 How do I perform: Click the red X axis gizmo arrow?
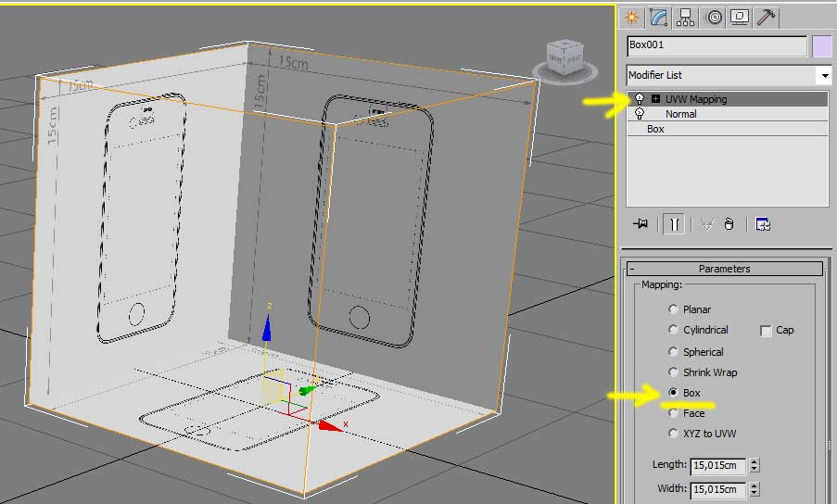pos(329,425)
